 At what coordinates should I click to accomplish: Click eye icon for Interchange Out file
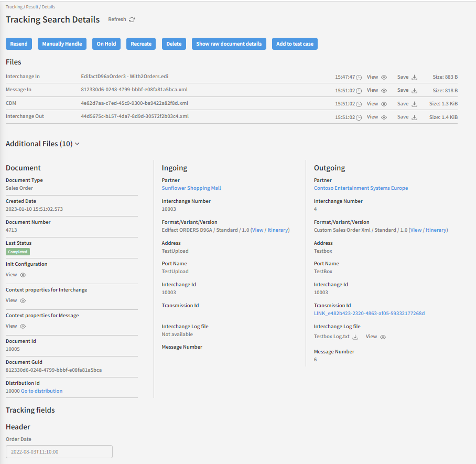click(x=384, y=117)
